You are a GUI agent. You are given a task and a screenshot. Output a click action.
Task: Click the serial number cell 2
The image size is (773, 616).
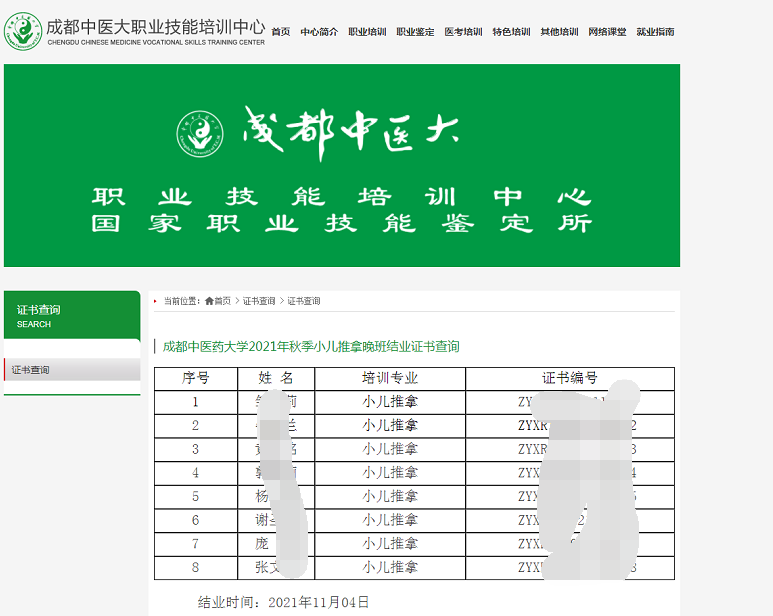point(196,426)
